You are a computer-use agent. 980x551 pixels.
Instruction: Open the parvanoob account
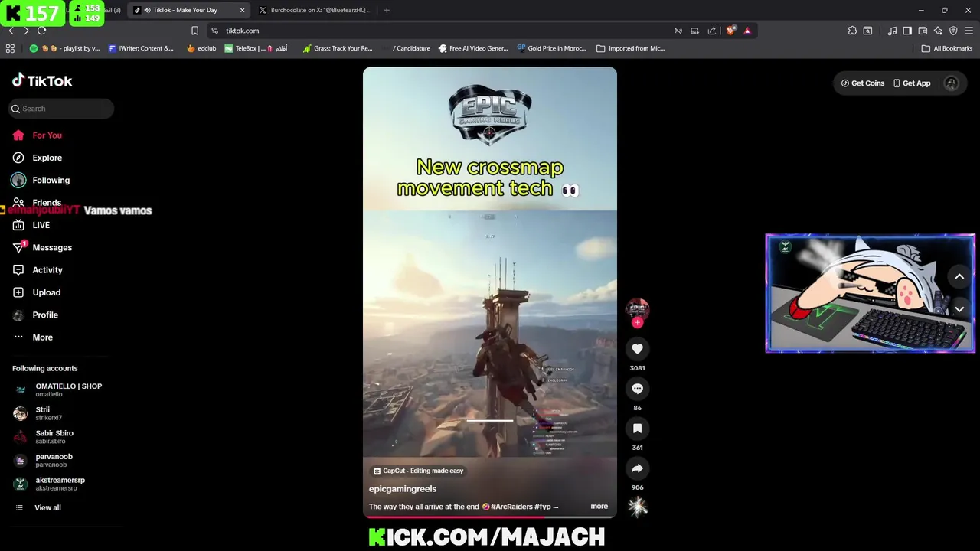click(x=43, y=460)
